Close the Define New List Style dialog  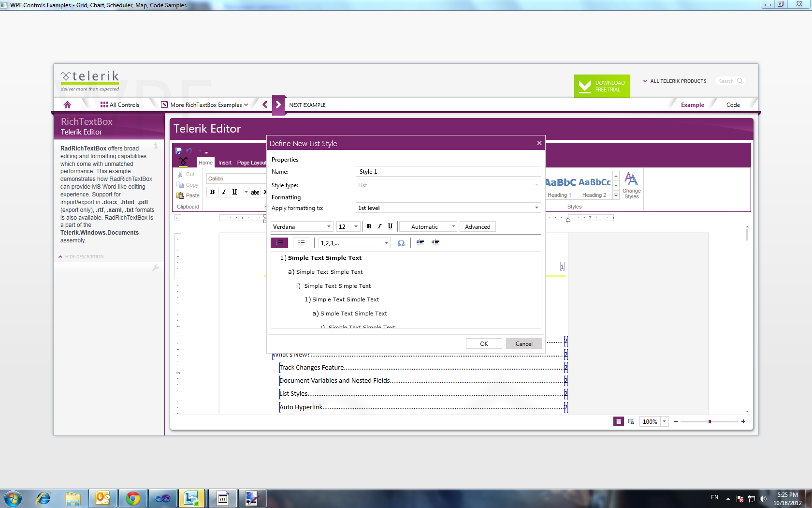pyautogui.click(x=539, y=143)
